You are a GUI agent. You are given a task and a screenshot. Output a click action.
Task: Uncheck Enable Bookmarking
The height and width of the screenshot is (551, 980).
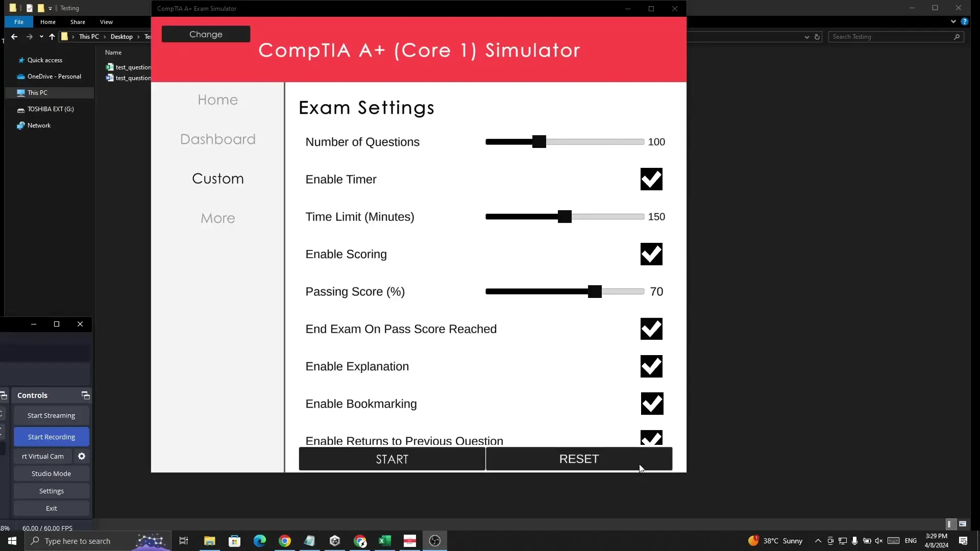click(651, 404)
